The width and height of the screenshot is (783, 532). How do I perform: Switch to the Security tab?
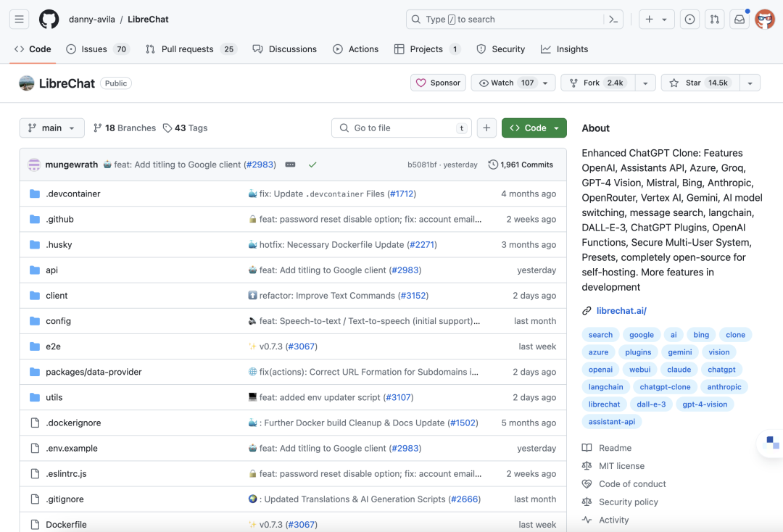500,49
